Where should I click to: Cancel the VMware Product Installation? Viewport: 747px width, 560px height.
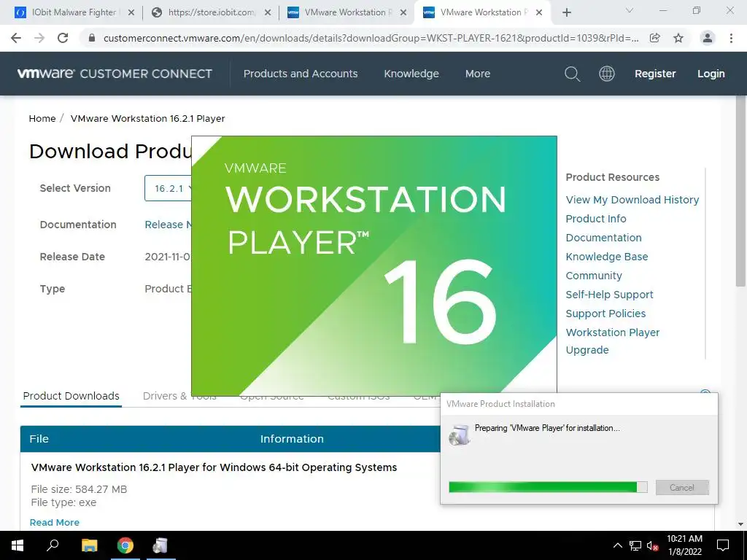click(682, 488)
